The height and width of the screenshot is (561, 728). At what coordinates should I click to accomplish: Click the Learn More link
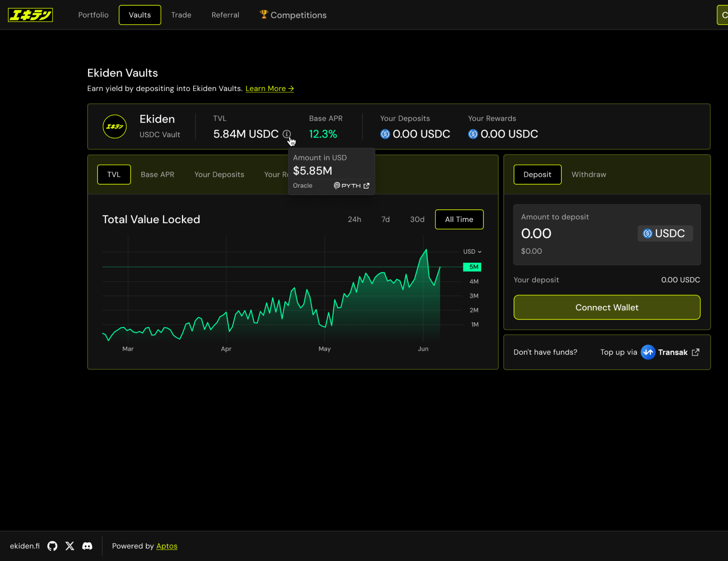(270, 89)
